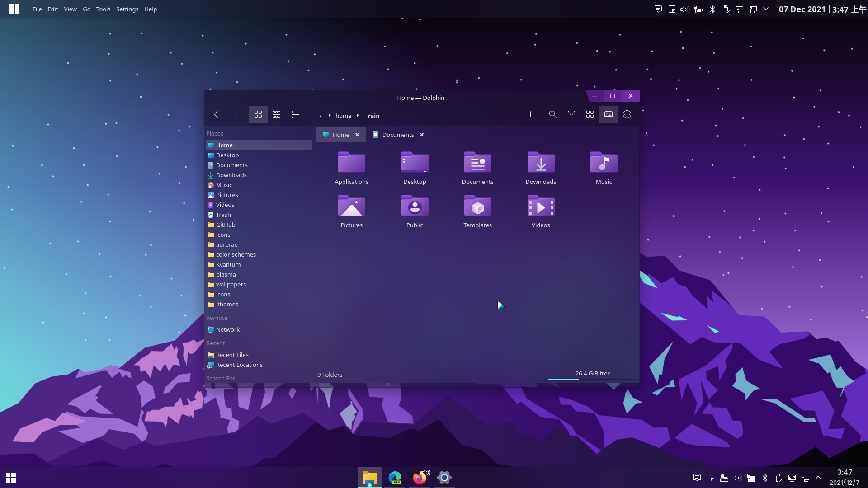Click home in the breadcrumb path
This screenshot has height=488, width=868.
[344, 116]
